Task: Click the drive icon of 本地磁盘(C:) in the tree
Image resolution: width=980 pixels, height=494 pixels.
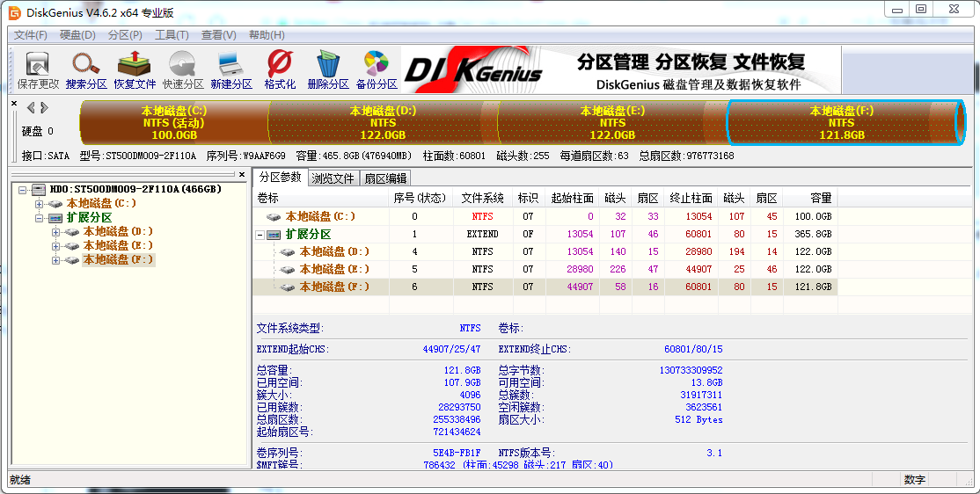Action: pos(55,204)
